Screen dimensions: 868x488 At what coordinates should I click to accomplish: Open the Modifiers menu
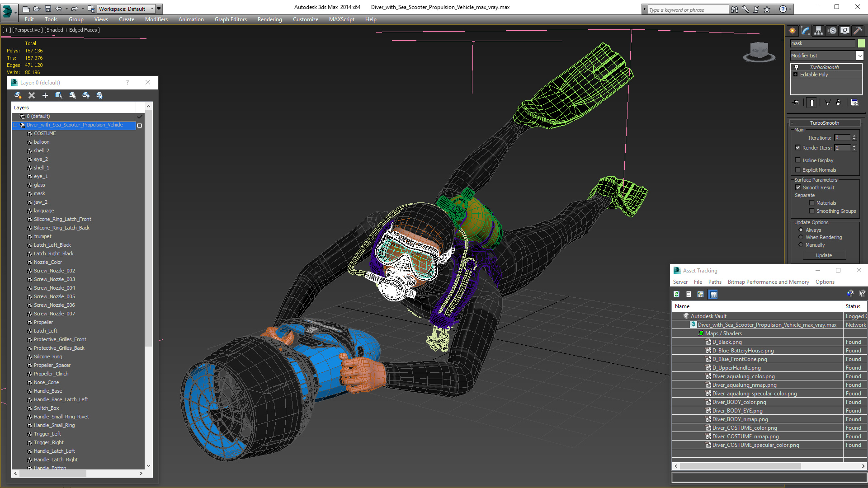[156, 19]
